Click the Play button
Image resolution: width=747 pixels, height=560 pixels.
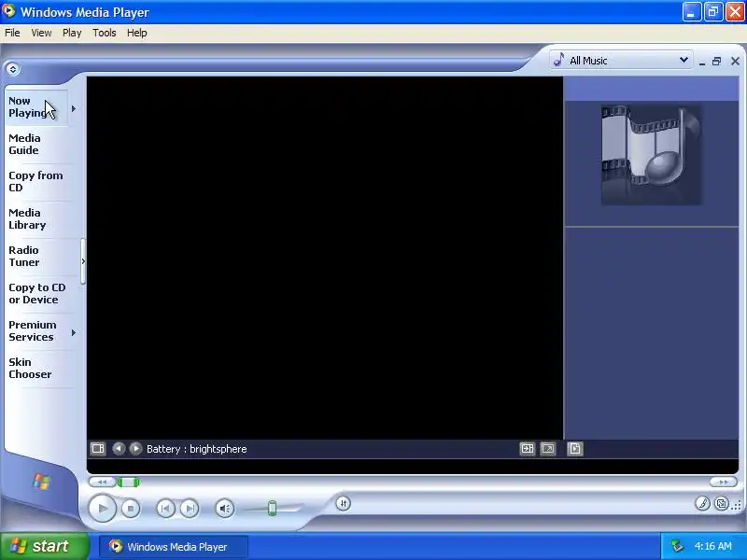click(x=103, y=508)
